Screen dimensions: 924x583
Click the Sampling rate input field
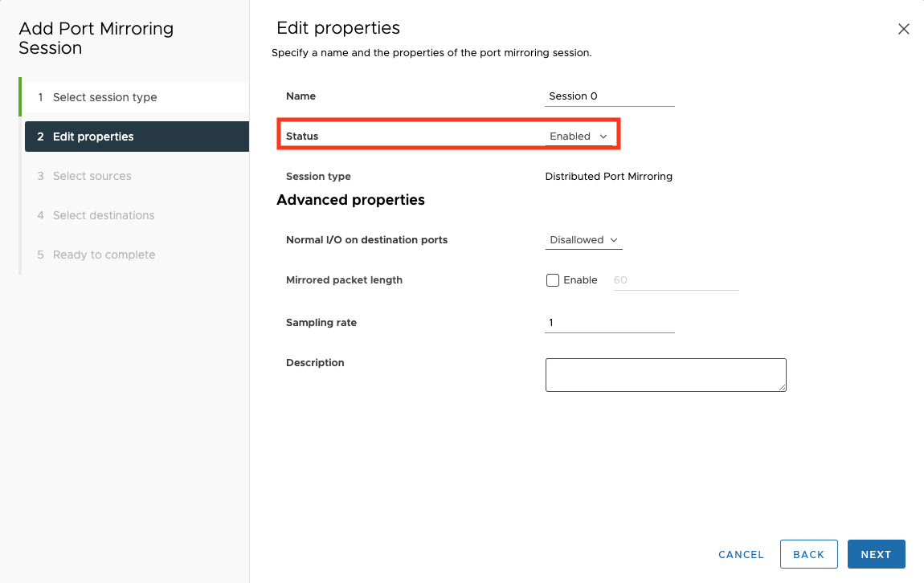(609, 323)
